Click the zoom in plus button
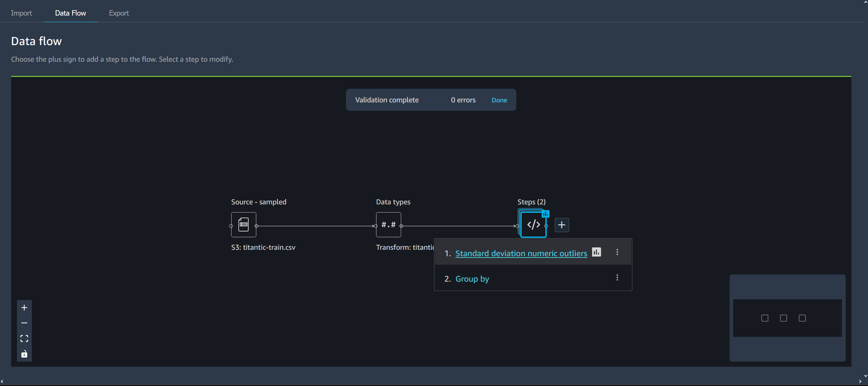This screenshot has width=868, height=386. (24, 307)
